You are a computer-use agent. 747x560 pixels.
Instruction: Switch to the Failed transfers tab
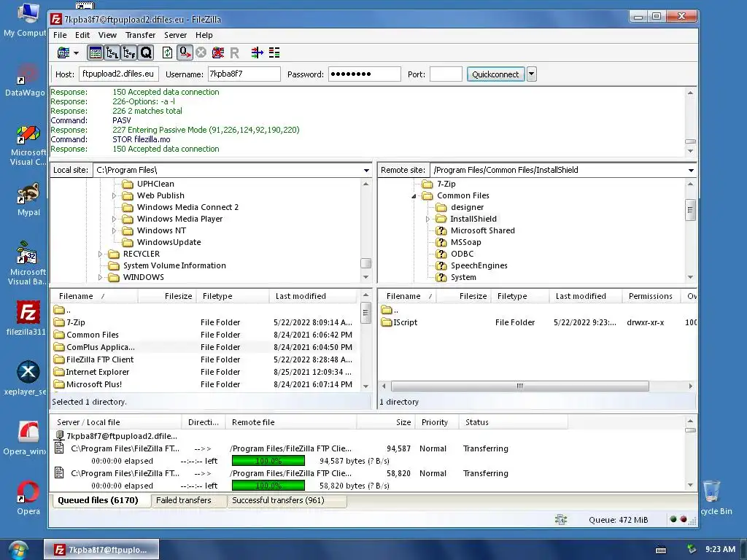pyautogui.click(x=183, y=500)
